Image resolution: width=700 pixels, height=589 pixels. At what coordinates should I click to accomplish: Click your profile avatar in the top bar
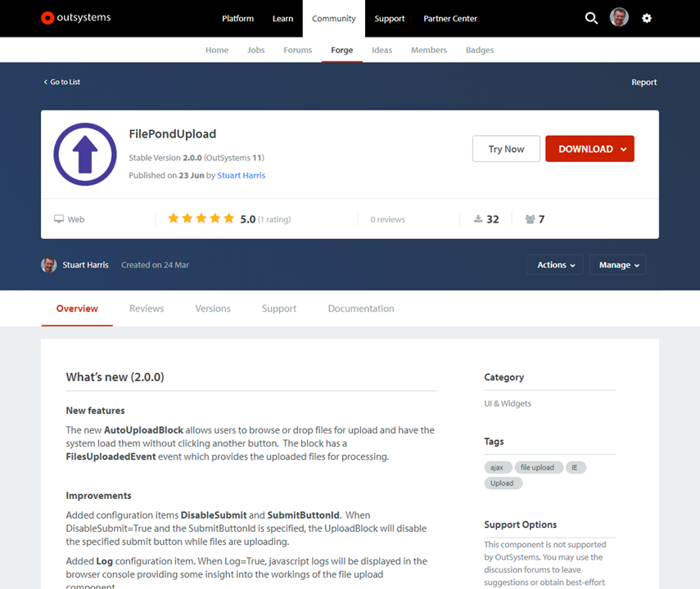click(620, 17)
